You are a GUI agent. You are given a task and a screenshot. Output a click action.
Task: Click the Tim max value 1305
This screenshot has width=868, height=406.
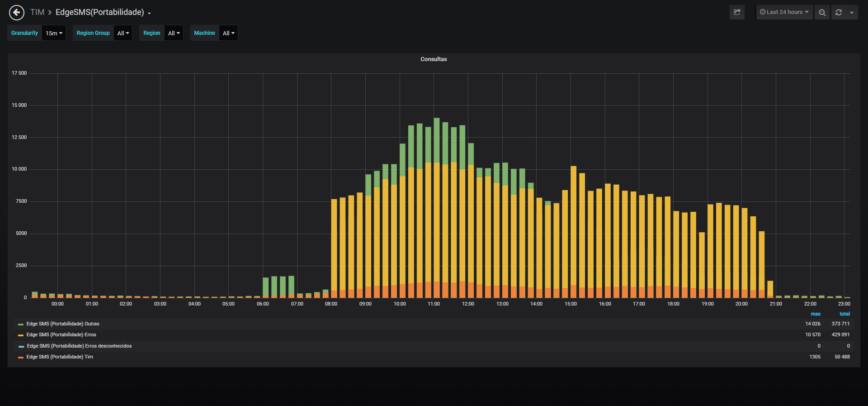coord(815,357)
